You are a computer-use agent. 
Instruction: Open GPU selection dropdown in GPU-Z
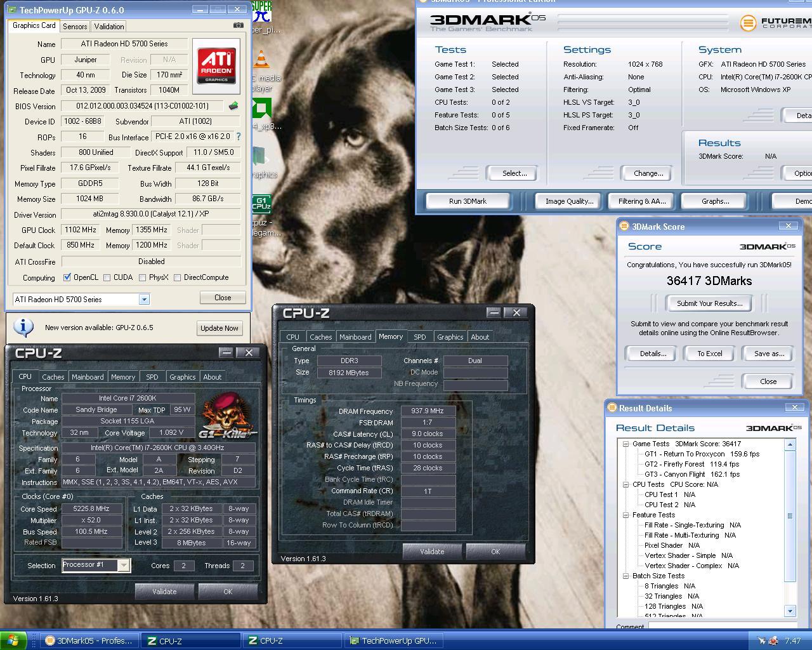coord(144,300)
